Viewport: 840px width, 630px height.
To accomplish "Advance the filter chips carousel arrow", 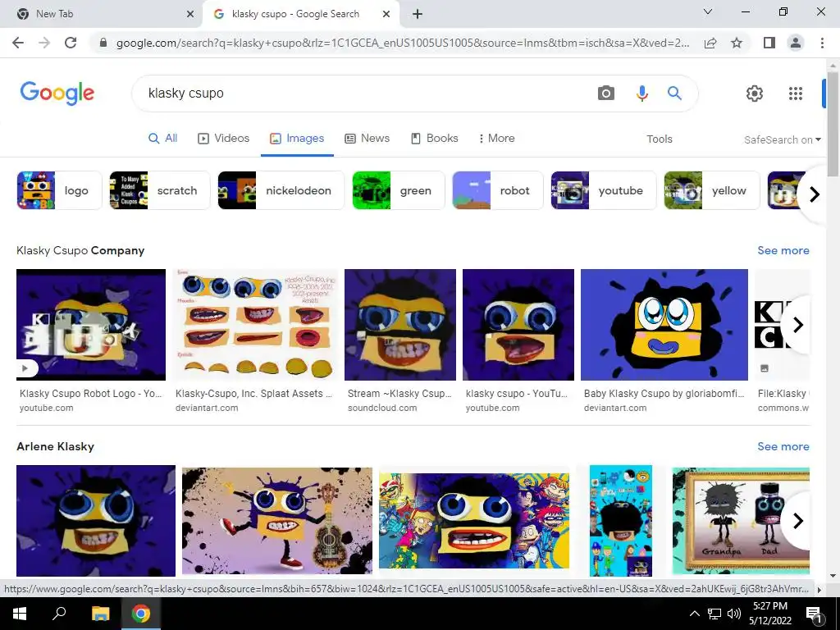I will pyautogui.click(x=815, y=194).
